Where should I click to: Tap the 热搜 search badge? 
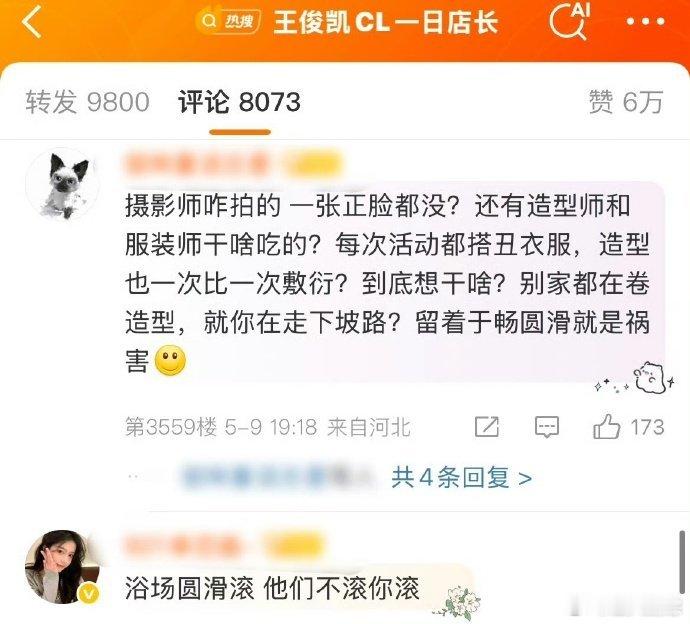pyautogui.click(x=228, y=21)
